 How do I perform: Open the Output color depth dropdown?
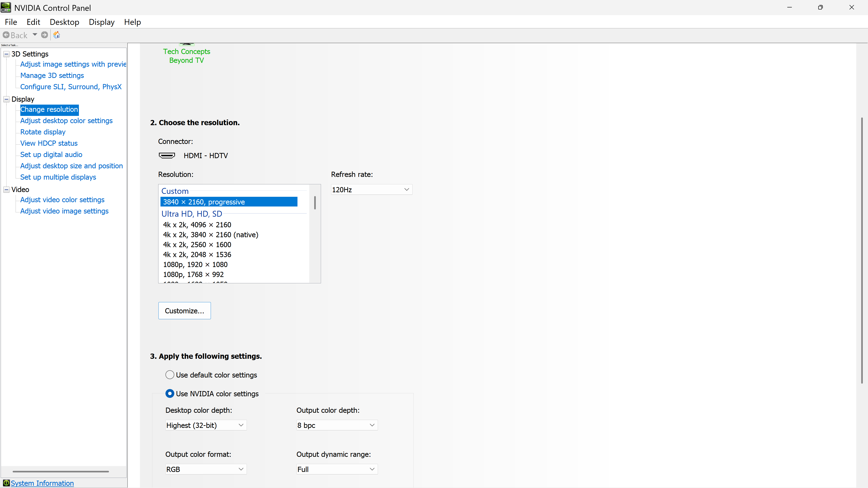pos(337,425)
